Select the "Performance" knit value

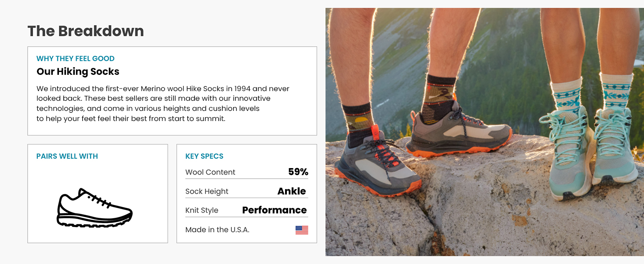click(x=274, y=210)
